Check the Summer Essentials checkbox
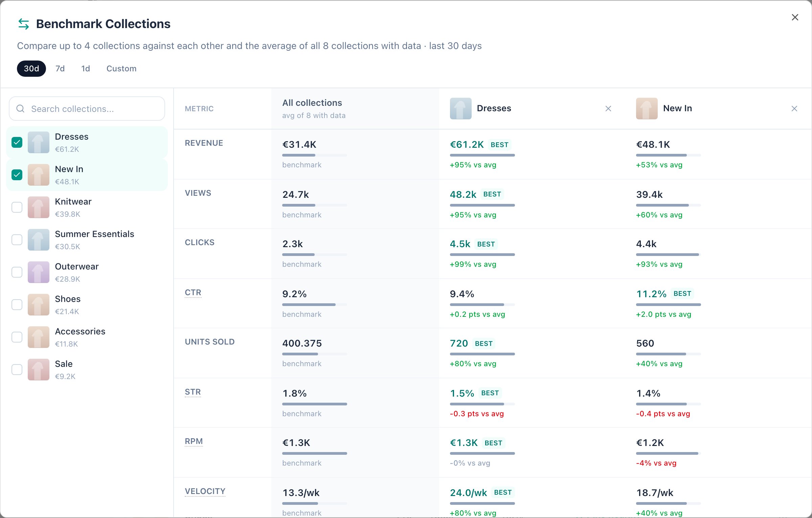This screenshot has height=518, width=812. click(x=17, y=240)
